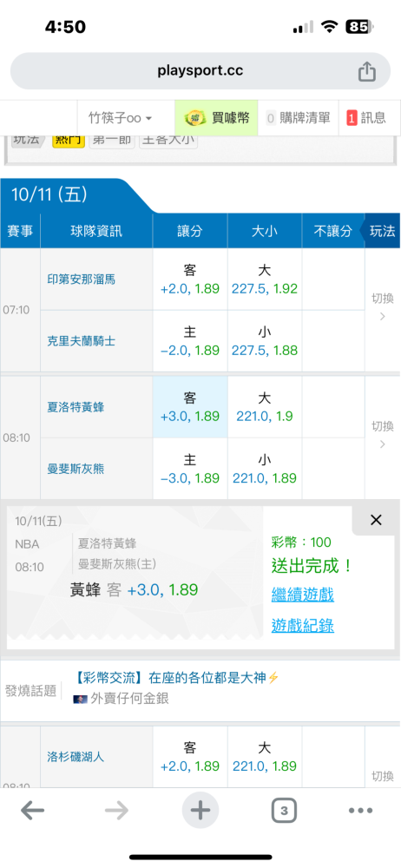
Task: Open 訊息 with red notification badge
Action: coord(366,118)
